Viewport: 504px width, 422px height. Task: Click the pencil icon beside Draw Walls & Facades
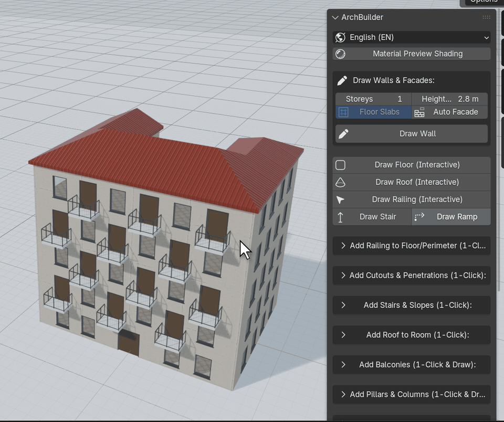pyautogui.click(x=342, y=80)
